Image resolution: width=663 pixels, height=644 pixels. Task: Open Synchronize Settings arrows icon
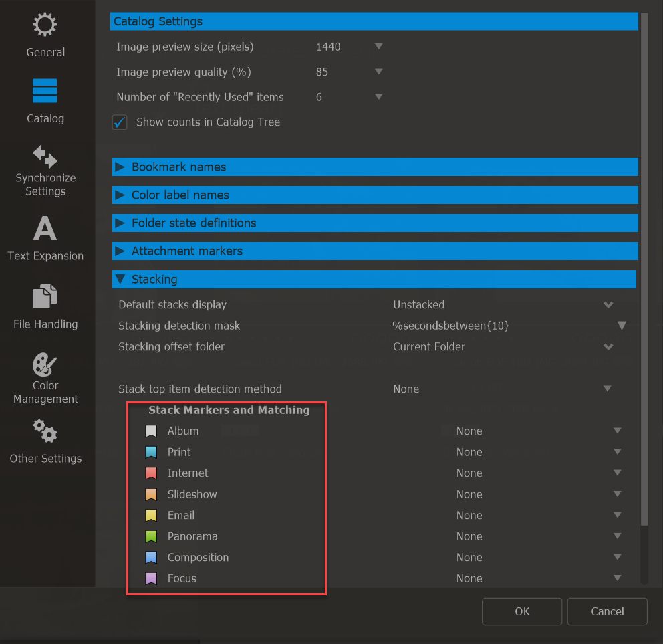click(x=45, y=156)
